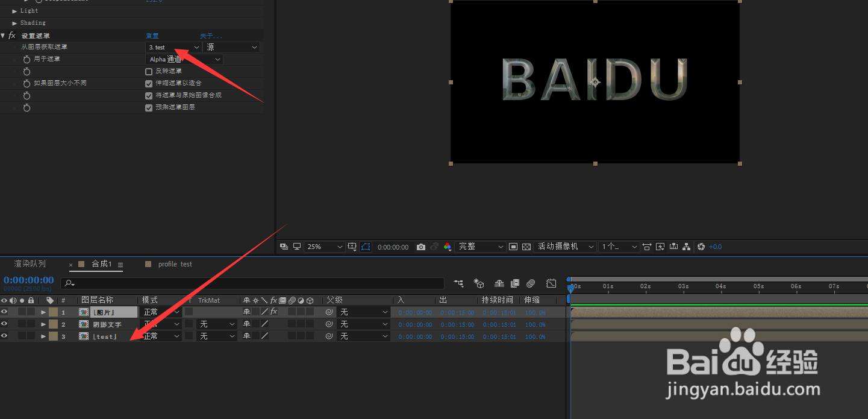868x419 pixels.
Task: Open the TrkMat dropdown of 阴影文字 layer
Action: coord(217,324)
